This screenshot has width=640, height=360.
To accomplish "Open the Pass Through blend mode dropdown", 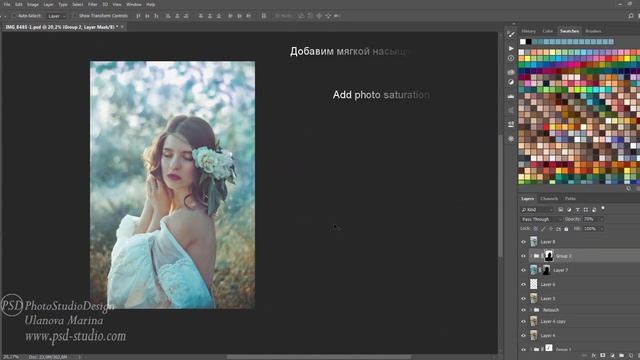I will [x=541, y=219].
